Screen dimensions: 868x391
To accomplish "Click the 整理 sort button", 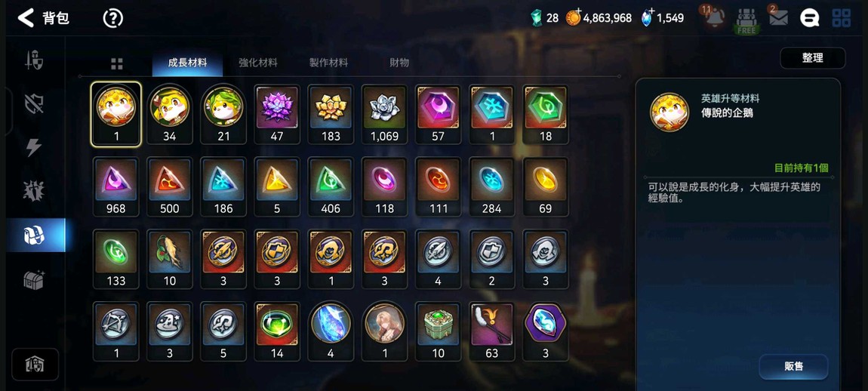I will point(813,58).
